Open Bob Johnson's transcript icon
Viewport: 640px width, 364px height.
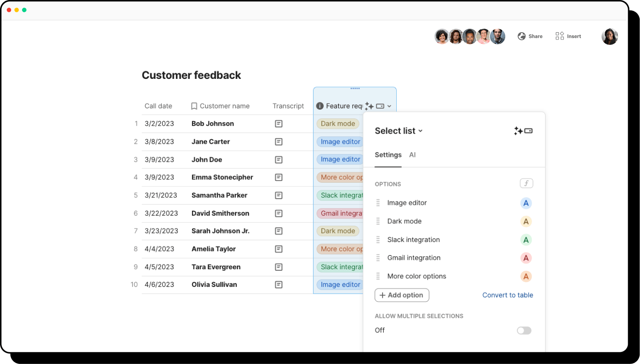click(279, 124)
